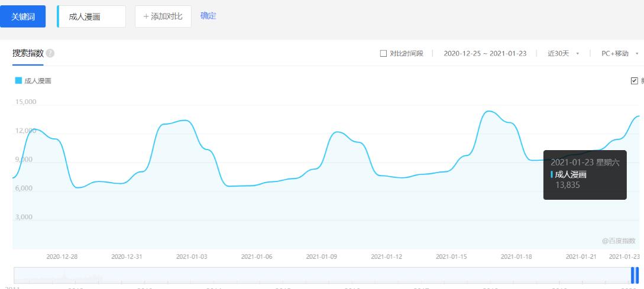
Task: Click the 成人漫画 legend label text
Action: pyautogui.click(x=38, y=81)
